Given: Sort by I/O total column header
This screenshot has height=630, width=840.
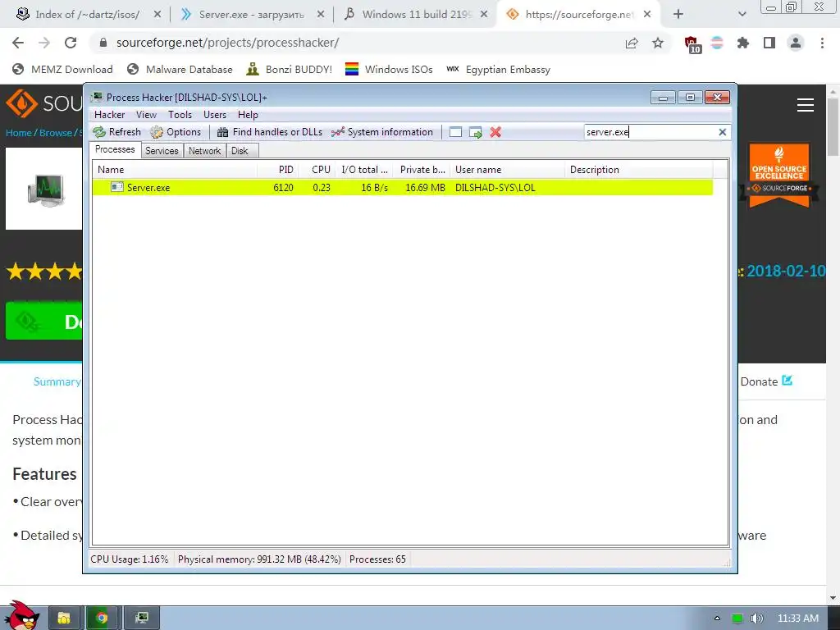Looking at the screenshot, I should 364,170.
